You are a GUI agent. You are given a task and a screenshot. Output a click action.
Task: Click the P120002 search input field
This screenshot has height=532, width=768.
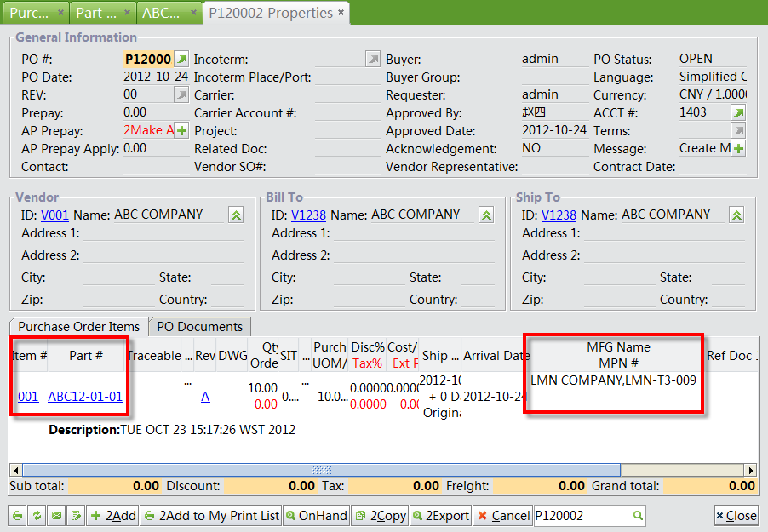tap(566, 516)
